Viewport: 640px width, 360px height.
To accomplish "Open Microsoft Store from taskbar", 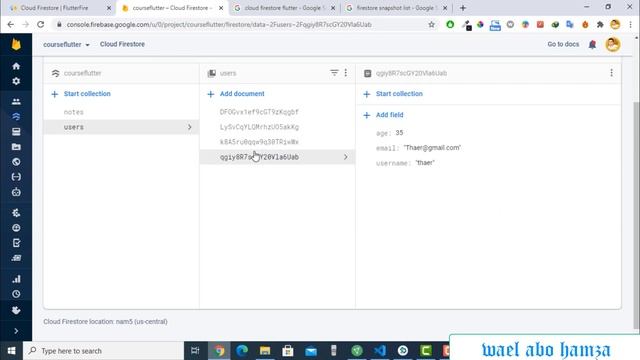I will pyautogui.click(x=288, y=351).
